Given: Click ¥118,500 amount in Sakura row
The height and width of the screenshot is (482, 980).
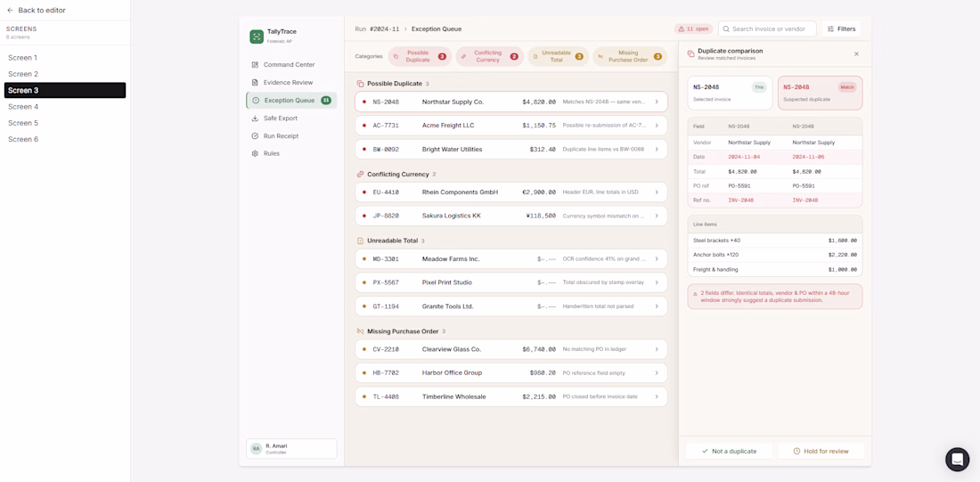Looking at the screenshot, I should [542, 216].
